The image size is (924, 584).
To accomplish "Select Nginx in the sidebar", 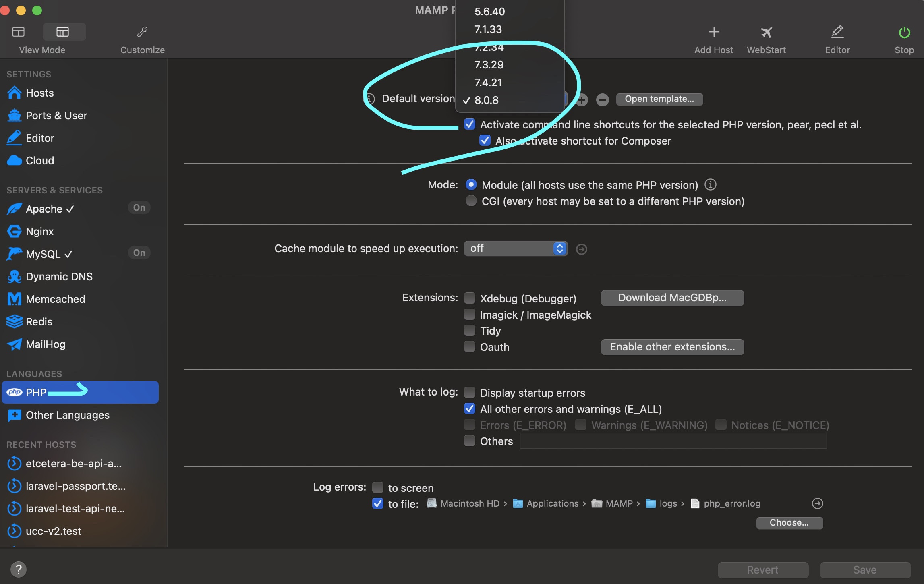I will 39,231.
